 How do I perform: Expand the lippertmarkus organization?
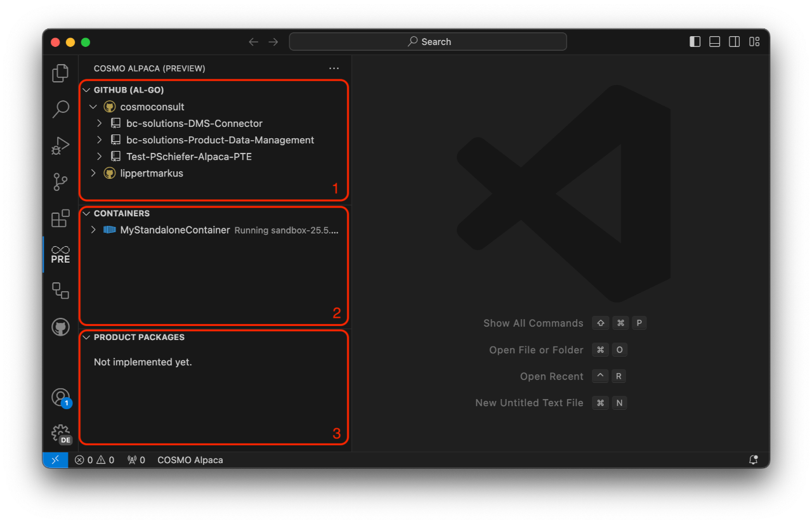coord(93,173)
